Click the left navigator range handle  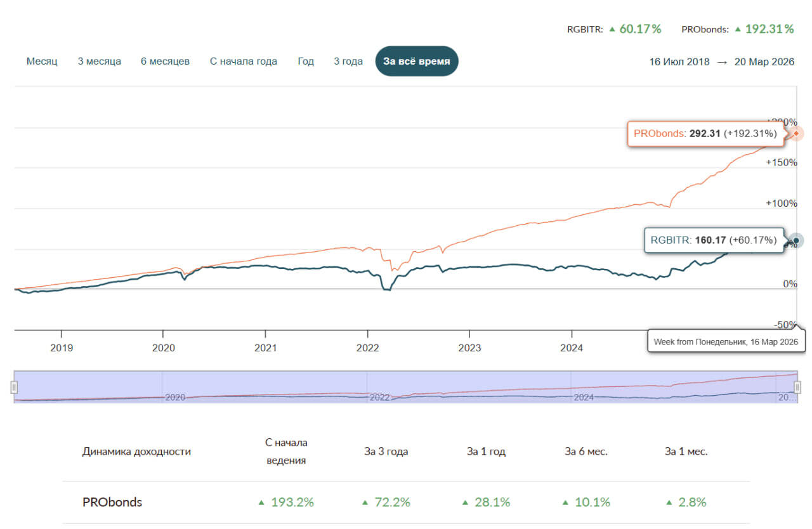click(x=14, y=387)
